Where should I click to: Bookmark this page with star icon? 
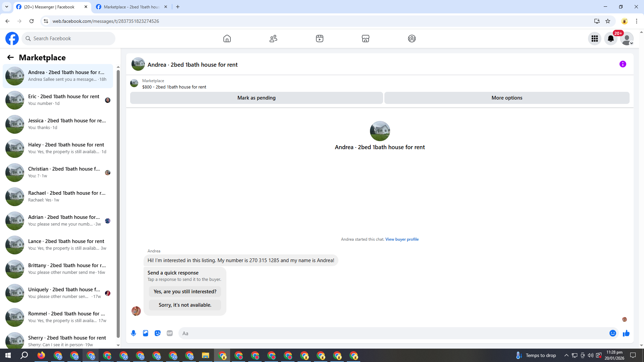coord(608,21)
